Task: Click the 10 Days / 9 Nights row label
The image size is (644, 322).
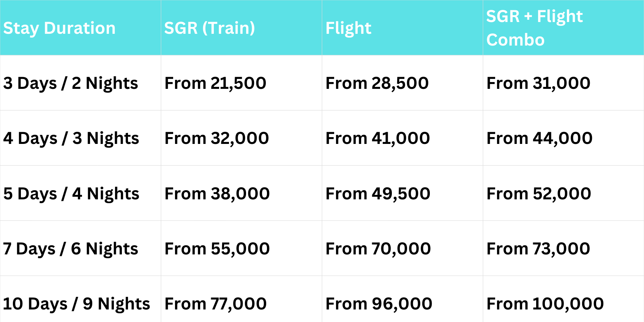Action: coord(76,304)
